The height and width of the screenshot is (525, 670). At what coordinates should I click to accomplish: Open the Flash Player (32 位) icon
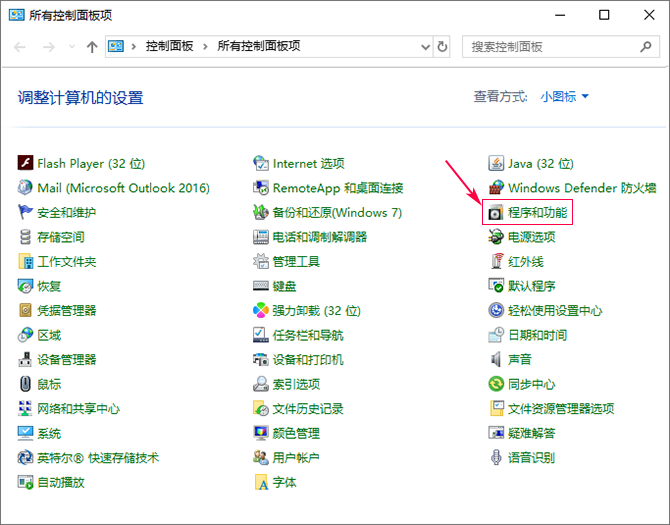(x=25, y=163)
